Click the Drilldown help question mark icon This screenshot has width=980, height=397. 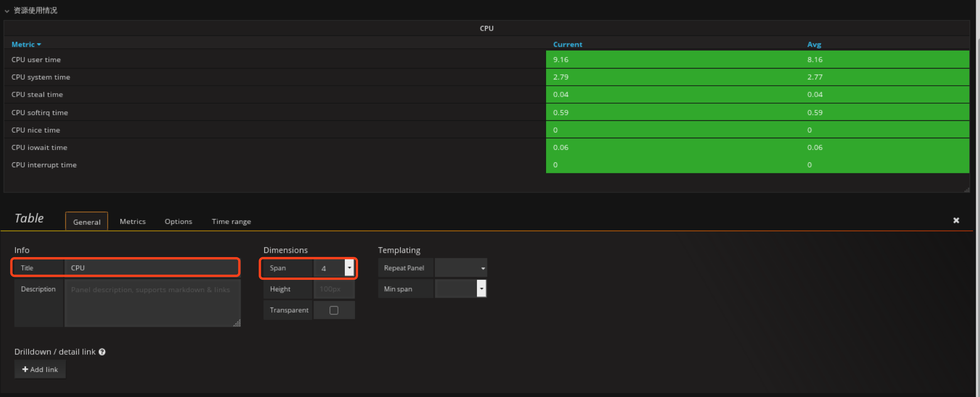point(102,352)
